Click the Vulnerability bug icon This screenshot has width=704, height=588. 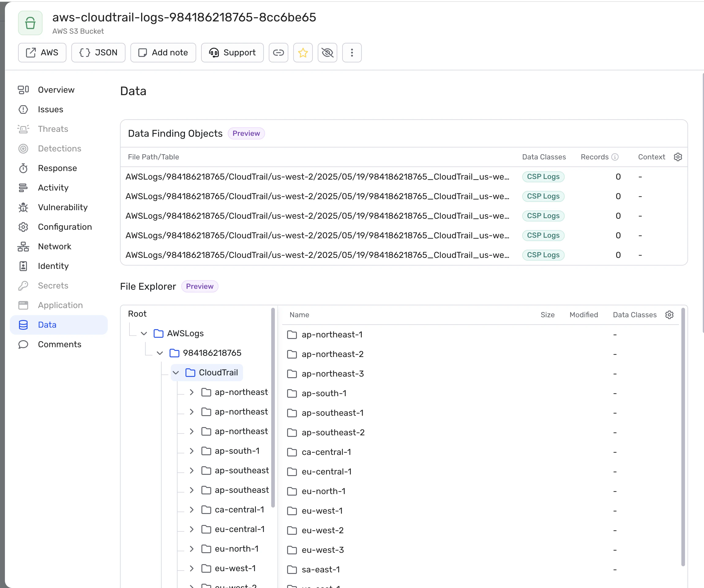(x=23, y=207)
